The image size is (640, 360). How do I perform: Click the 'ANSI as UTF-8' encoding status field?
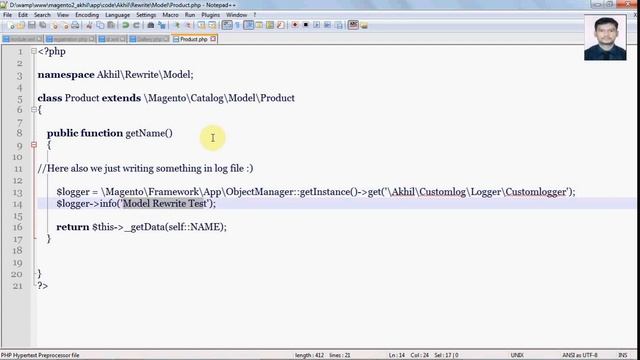point(580,355)
